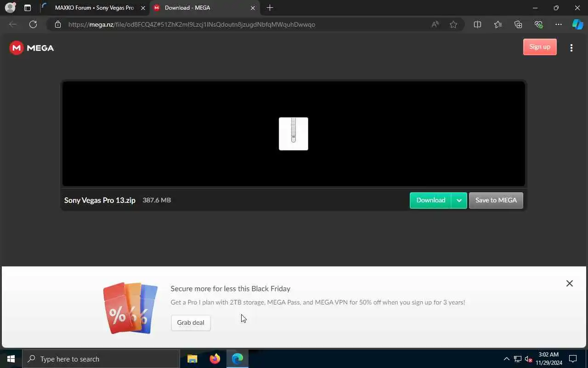Open network status tray icon

518,359
